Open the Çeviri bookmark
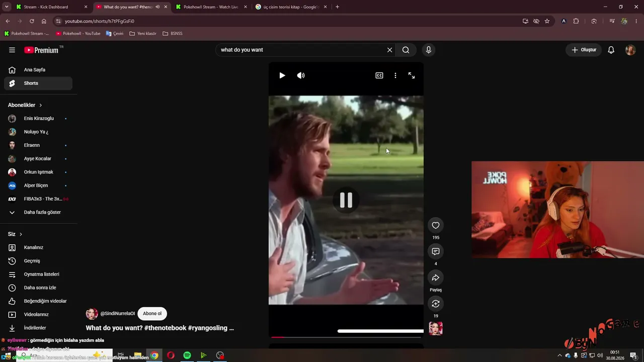 pos(114,34)
